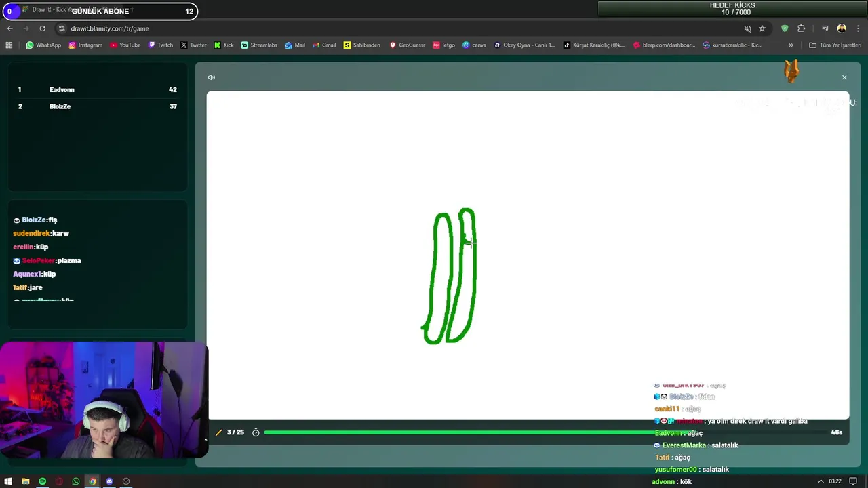Bookmark this page with star icon
Screen dimensions: 868x488
point(762,28)
